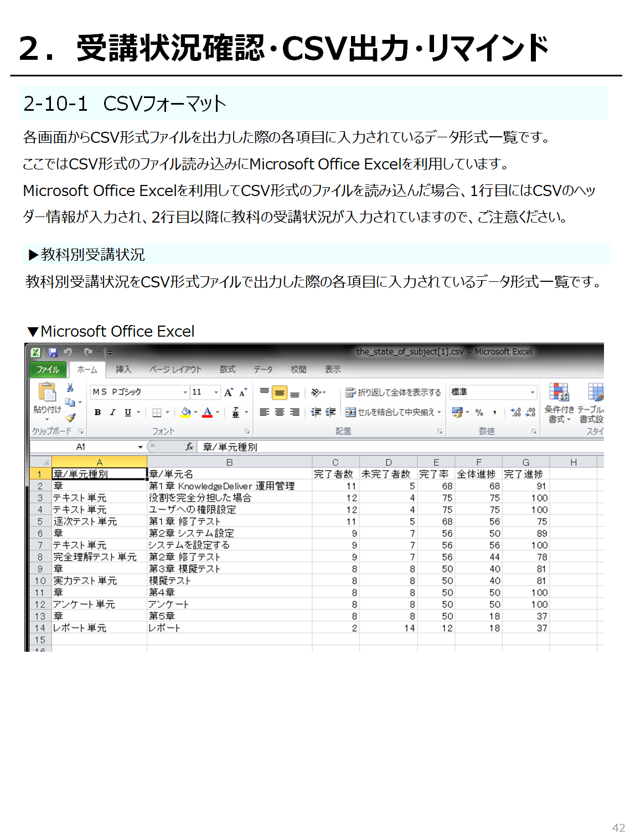
Task: Click 折り返して全体を表示する wrap text button
Action: pos(393,392)
